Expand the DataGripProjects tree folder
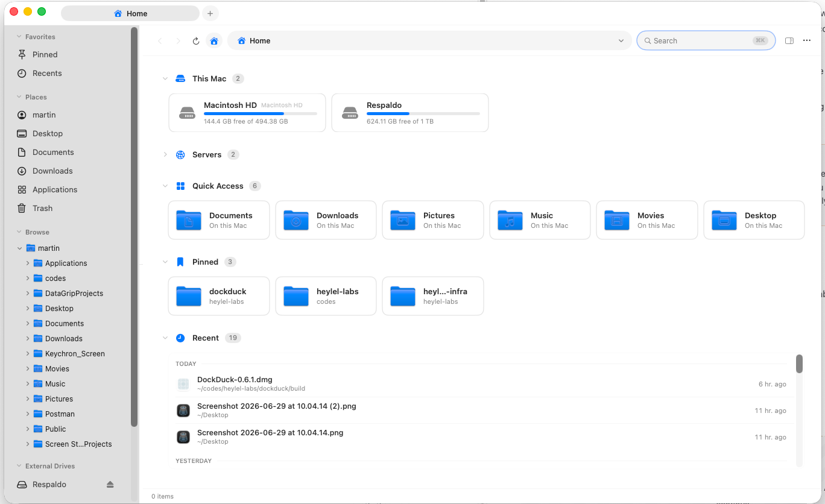825x504 pixels. click(x=28, y=293)
